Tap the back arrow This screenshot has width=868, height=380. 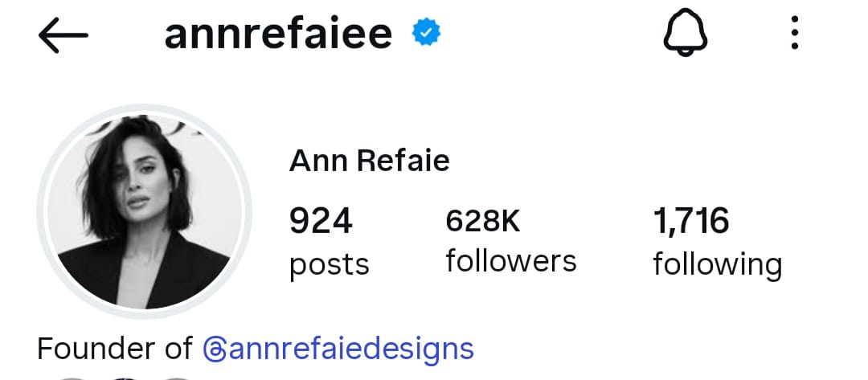(63, 35)
